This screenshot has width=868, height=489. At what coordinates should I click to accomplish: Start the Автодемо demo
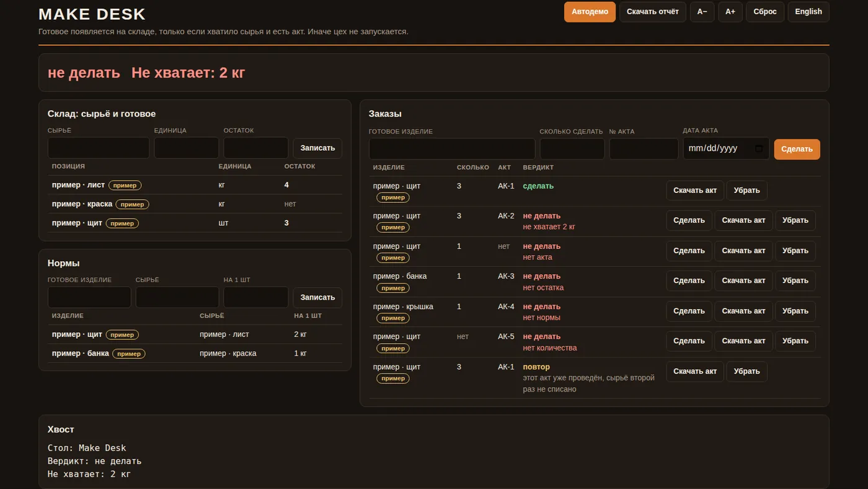tap(590, 12)
